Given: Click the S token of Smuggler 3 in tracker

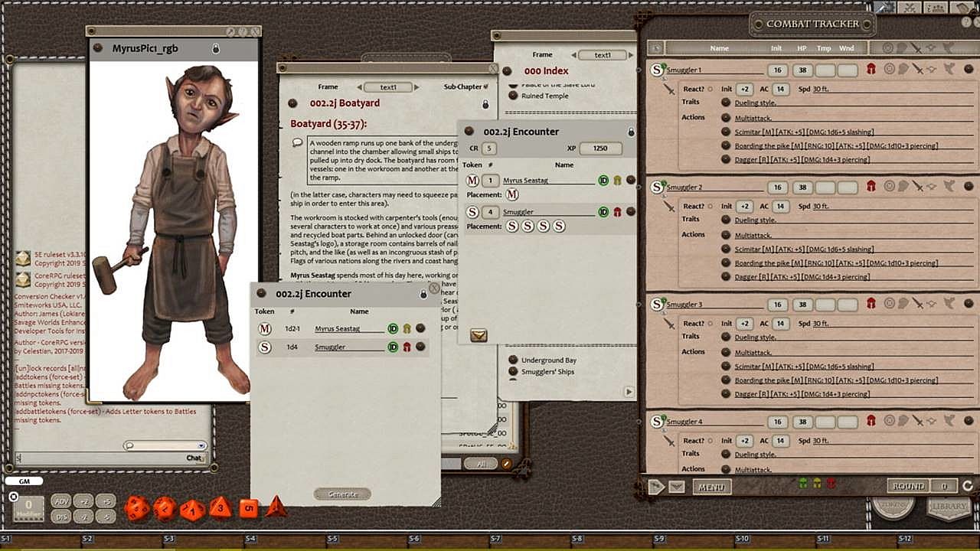Looking at the screenshot, I should point(657,305).
